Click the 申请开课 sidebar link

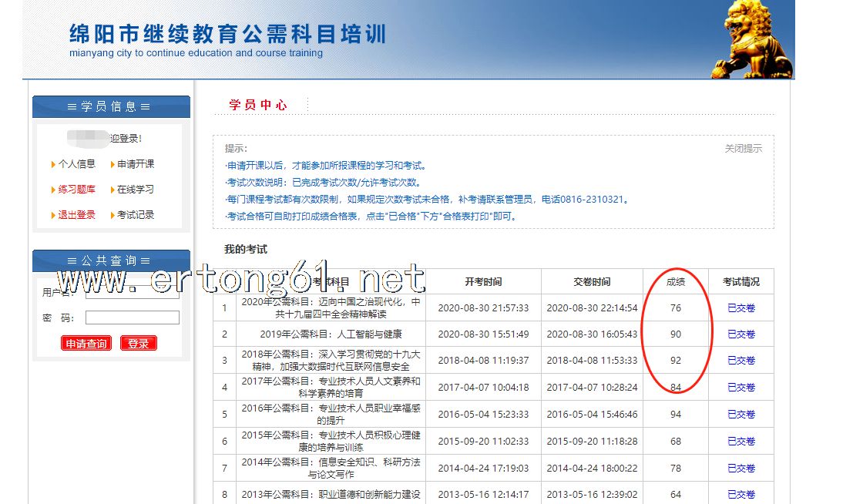click(x=136, y=164)
